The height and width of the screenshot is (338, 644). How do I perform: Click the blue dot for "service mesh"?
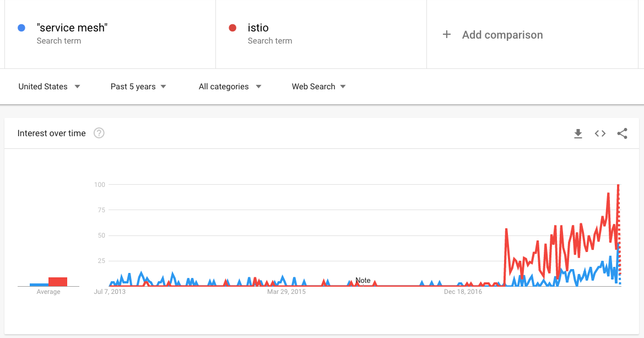coord(21,28)
